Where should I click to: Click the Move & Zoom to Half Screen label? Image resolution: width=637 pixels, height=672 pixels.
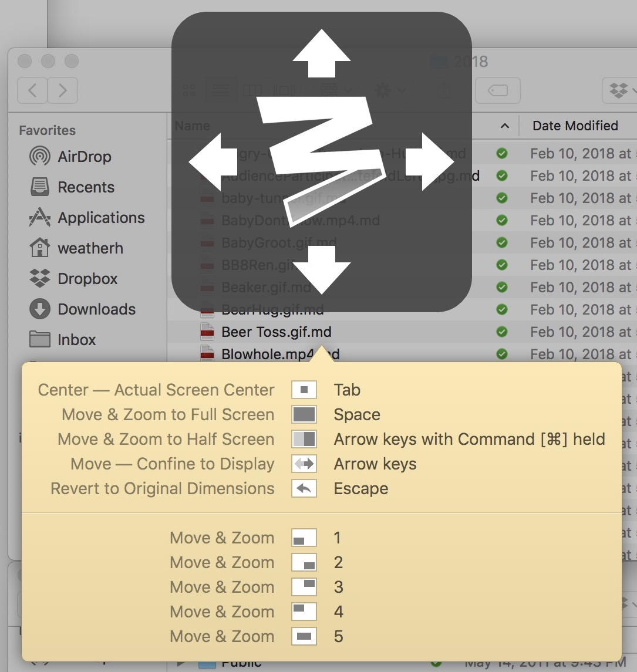166,439
